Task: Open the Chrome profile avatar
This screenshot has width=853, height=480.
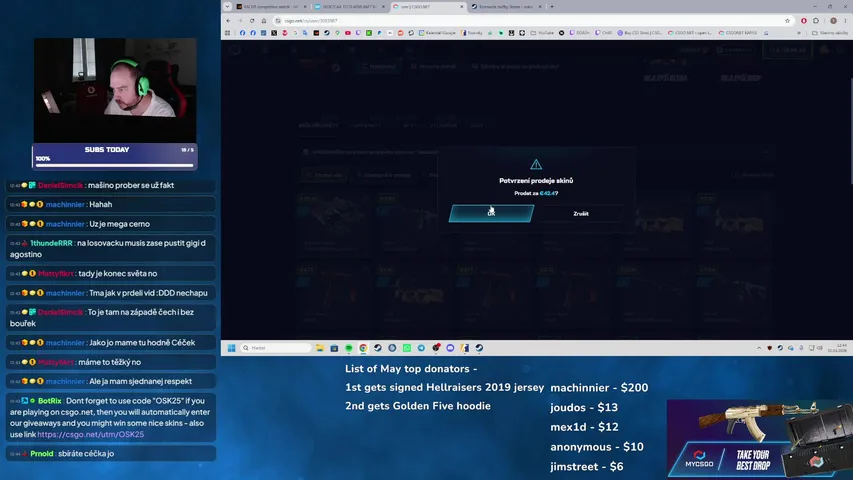Action: pos(833,21)
